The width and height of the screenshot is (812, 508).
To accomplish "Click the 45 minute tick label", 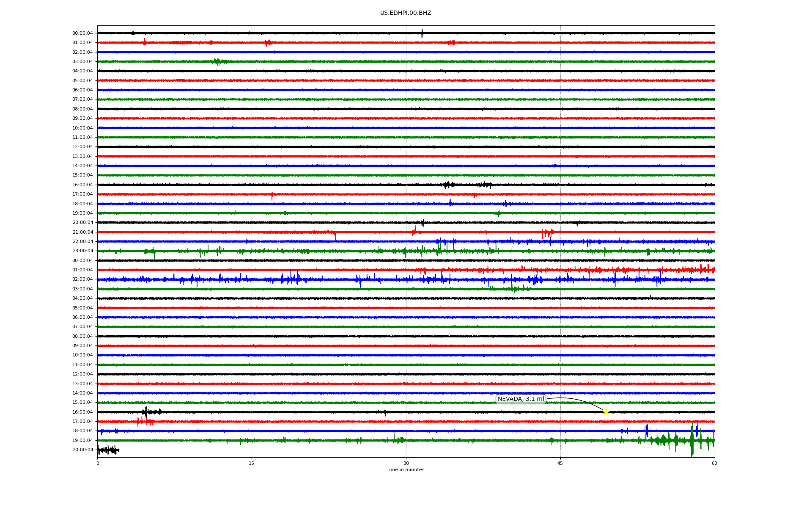I will click(560, 463).
